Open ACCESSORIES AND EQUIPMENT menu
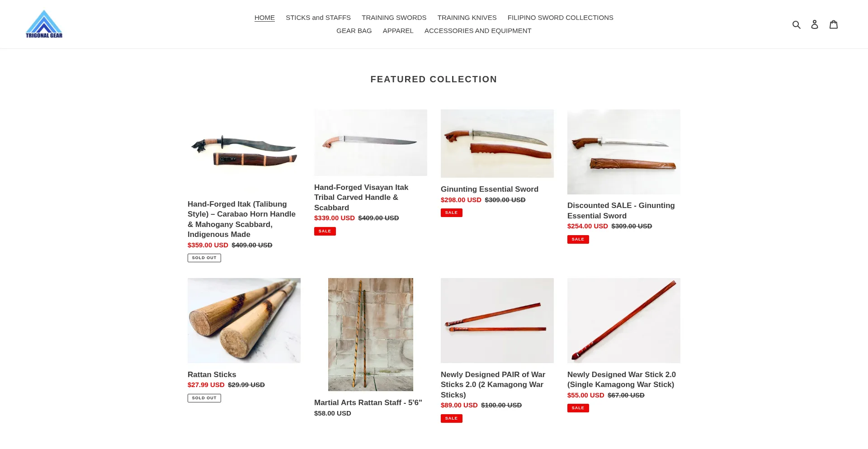Viewport: 868px width, 449px height. point(478,31)
